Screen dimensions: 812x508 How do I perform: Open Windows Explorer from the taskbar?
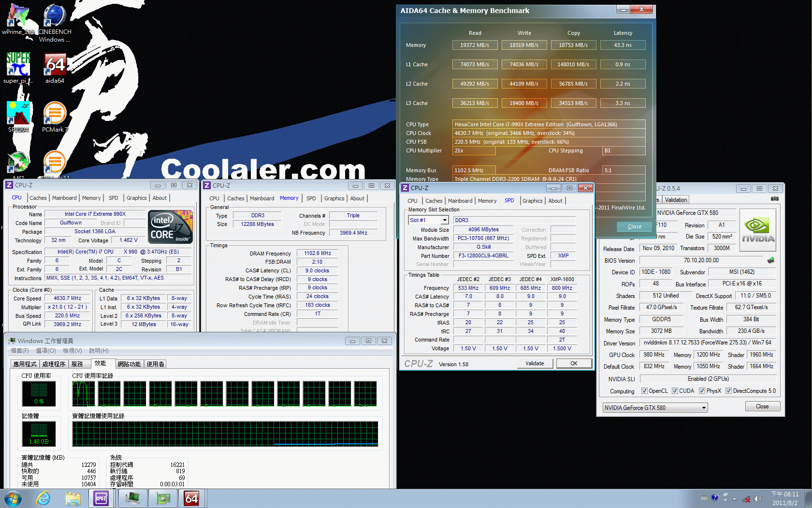tap(73, 498)
